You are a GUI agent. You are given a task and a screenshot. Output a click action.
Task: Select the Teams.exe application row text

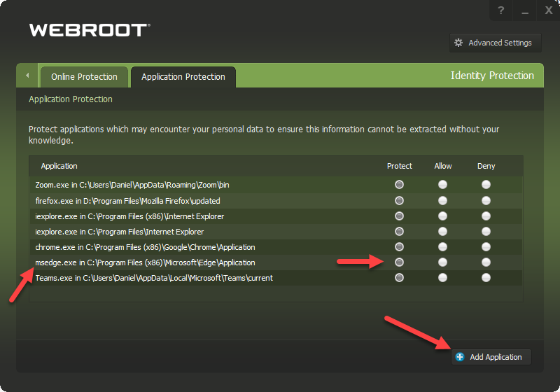(154, 278)
